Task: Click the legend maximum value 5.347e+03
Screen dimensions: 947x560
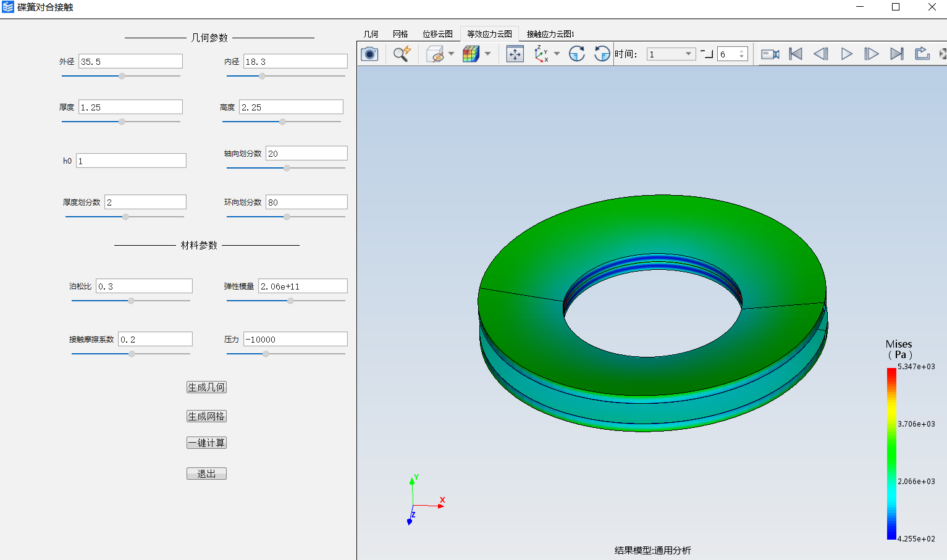Action: pyautogui.click(x=916, y=367)
